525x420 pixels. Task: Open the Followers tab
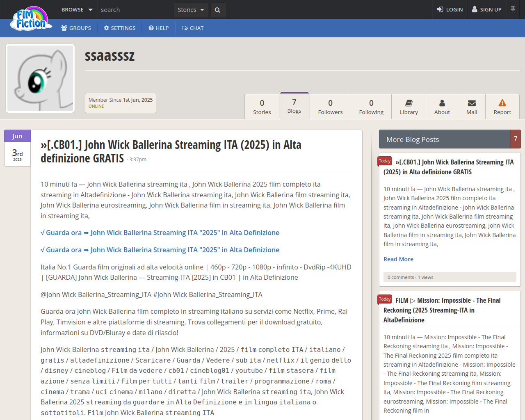330,107
